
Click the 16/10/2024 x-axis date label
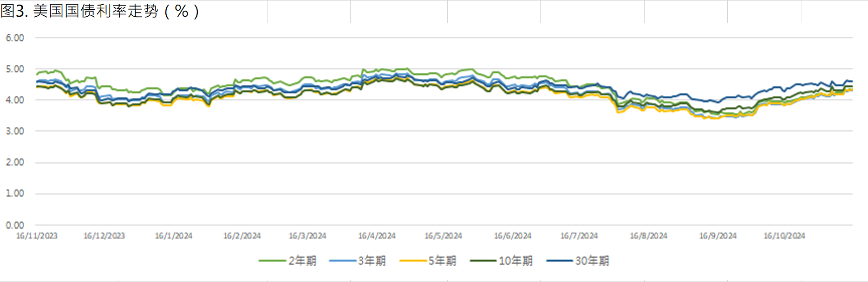tap(784, 236)
